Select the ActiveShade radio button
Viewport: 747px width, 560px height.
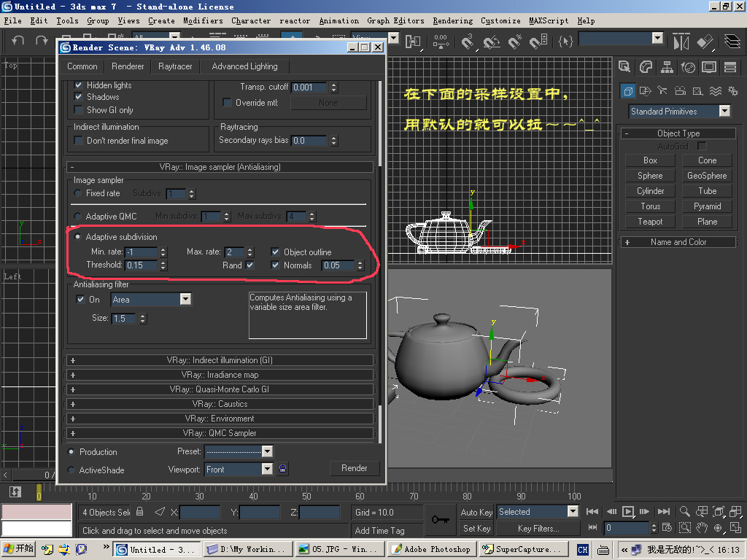coord(71,470)
